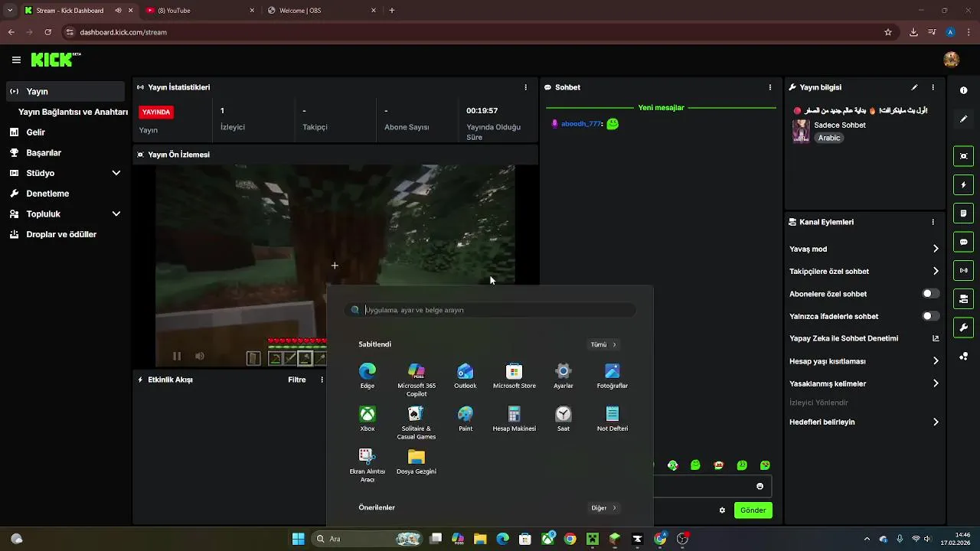Click the Gönder send button

(x=753, y=510)
